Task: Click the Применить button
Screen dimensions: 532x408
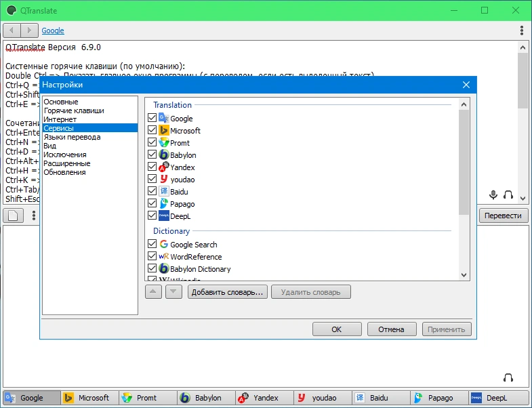Action: [447, 329]
